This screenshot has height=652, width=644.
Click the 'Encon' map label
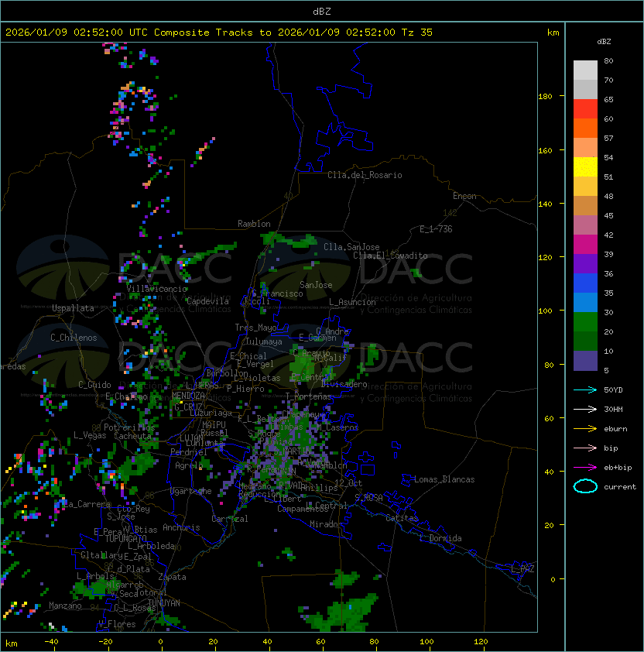(464, 196)
